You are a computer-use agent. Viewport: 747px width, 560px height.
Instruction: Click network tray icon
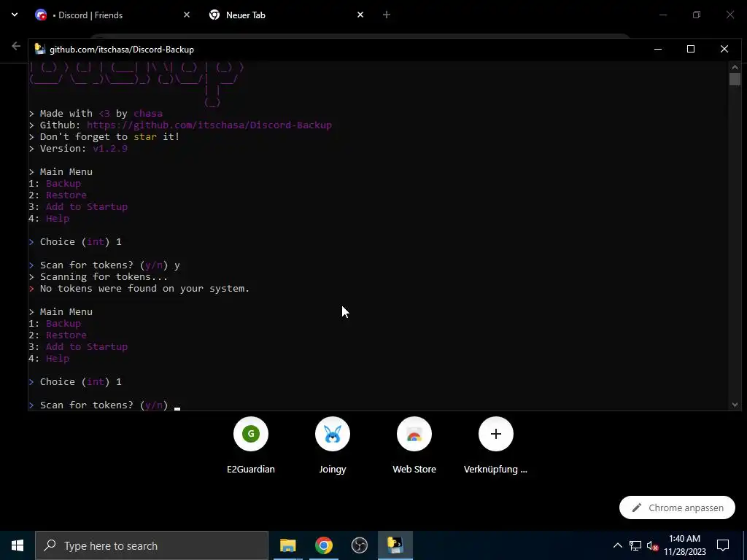pos(635,545)
